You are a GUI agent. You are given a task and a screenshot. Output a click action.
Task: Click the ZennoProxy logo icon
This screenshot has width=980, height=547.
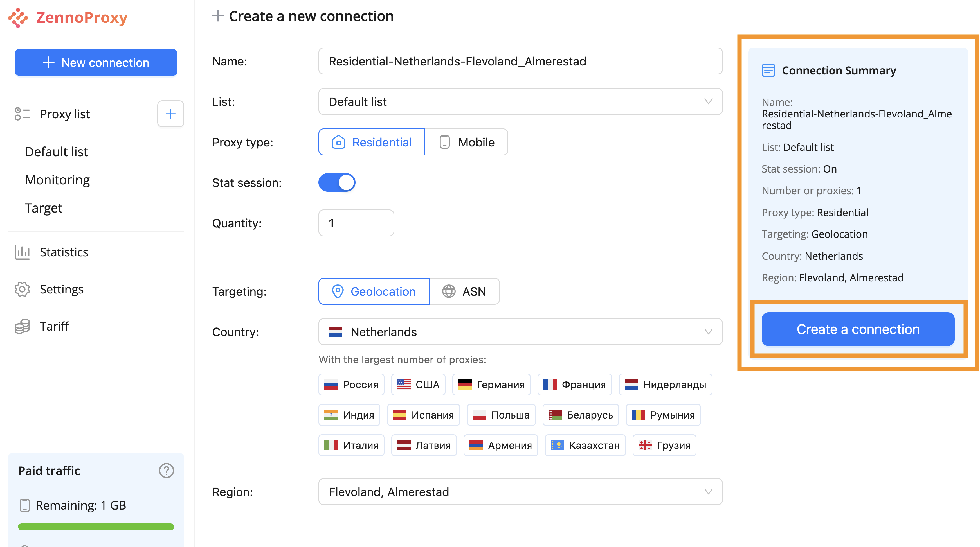click(x=18, y=17)
